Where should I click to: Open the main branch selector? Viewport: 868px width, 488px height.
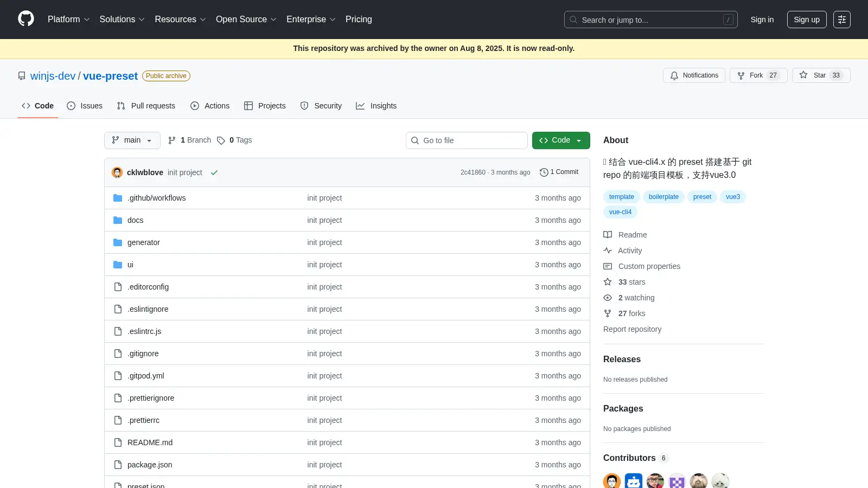[x=132, y=140]
